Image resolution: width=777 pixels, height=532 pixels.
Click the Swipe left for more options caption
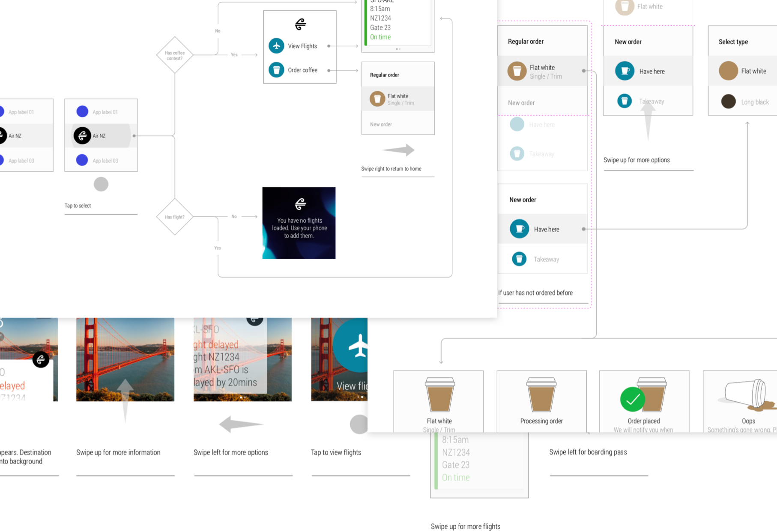point(230,452)
